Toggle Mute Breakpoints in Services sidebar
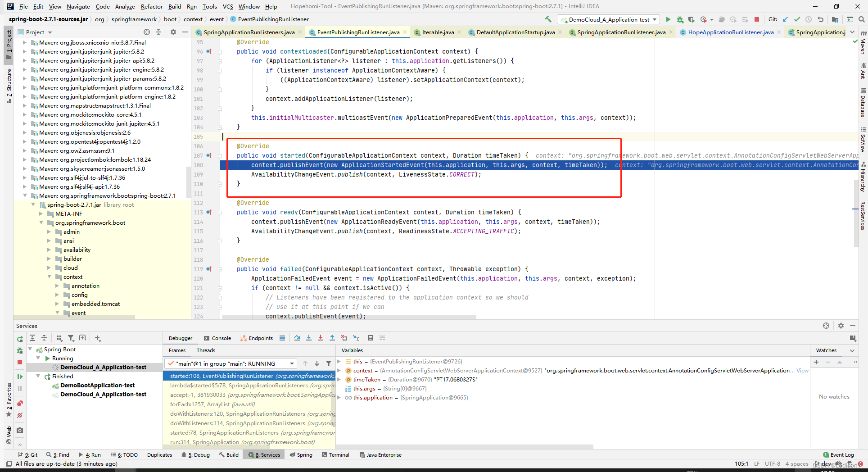Screen dimensions: 868x472 pyautogui.click(x=20, y=415)
